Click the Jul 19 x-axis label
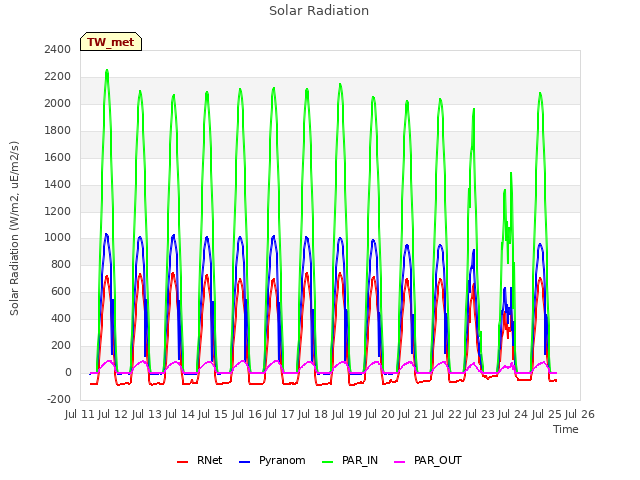 click(346, 414)
